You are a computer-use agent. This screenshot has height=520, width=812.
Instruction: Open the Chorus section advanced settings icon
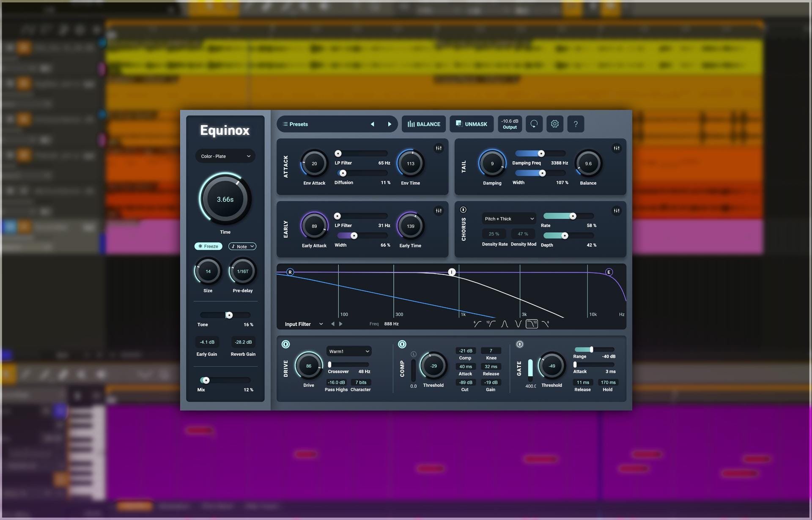(x=617, y=211)
